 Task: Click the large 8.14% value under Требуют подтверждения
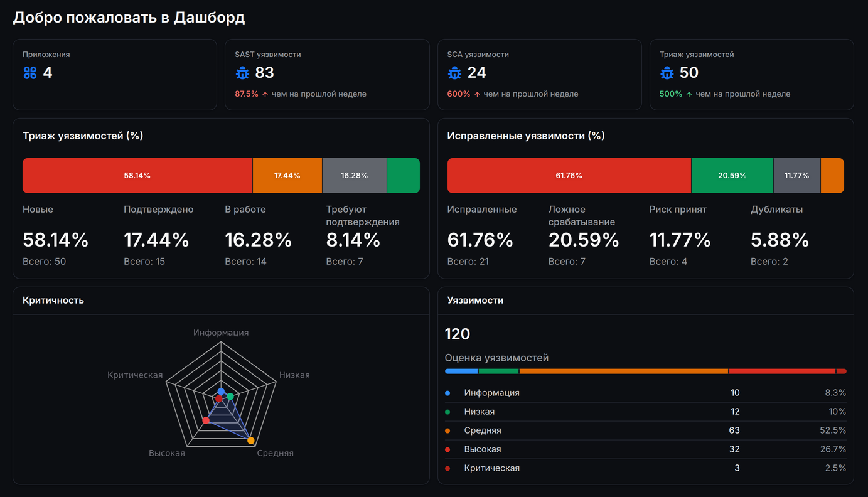coord(353,240)
